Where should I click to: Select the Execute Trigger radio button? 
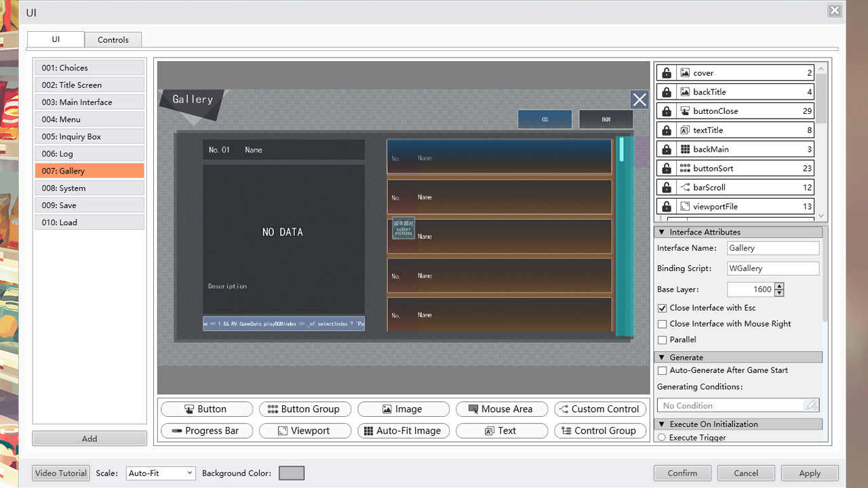click(661, 437)
